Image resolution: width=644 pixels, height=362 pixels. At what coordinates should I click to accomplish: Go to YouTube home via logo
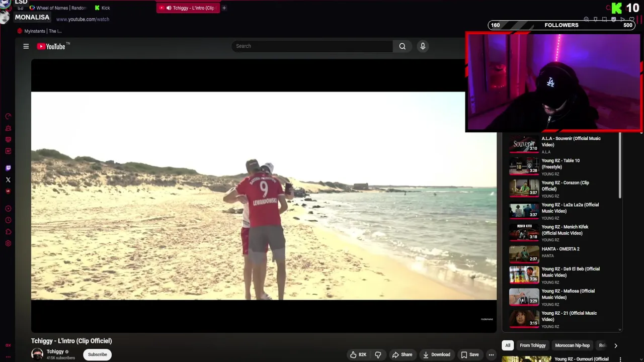52,46
